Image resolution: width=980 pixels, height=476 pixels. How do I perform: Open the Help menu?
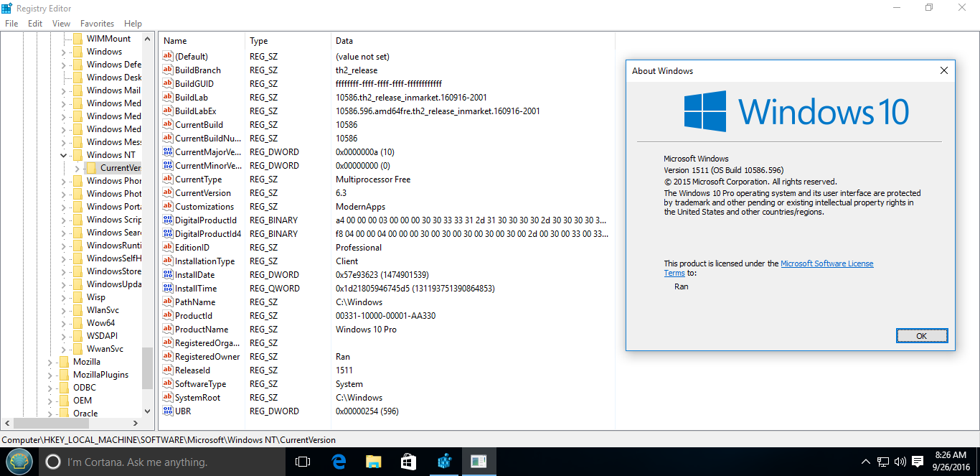coord(133,24)
